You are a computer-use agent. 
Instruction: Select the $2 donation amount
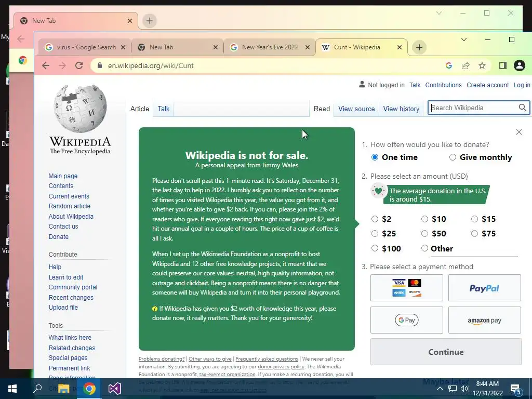point(375,219)
